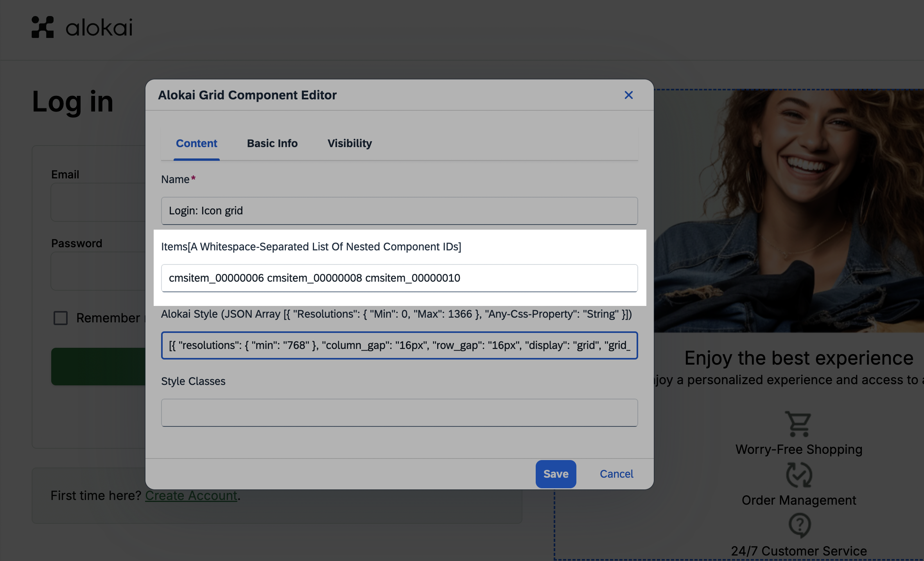
Task: Toggle the Remember me checkbox
Action: 61,318
